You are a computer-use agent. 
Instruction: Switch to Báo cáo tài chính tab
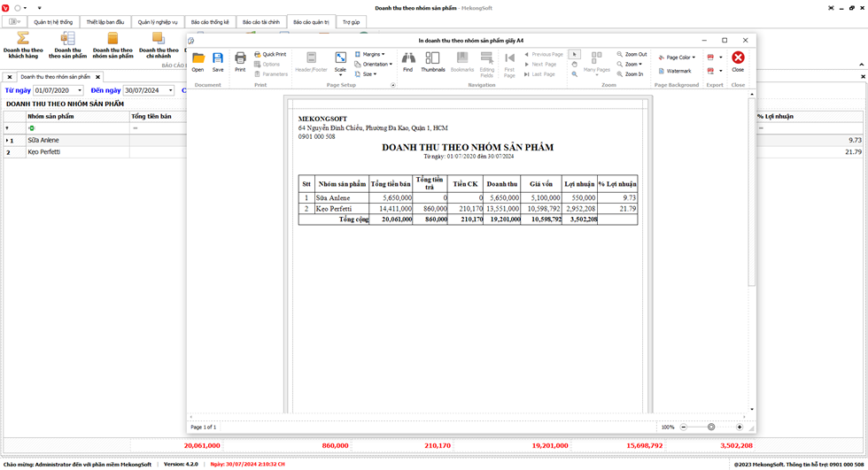pos(261,22)
